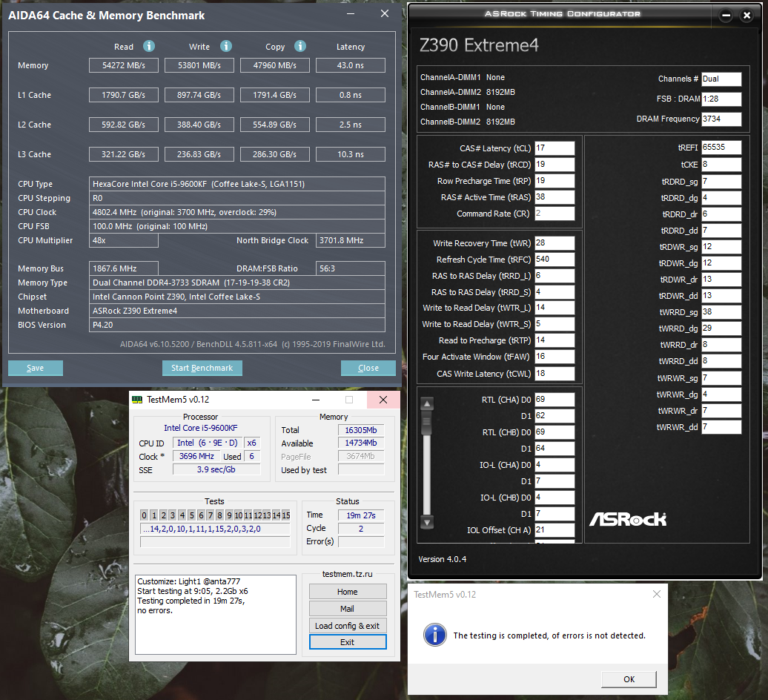Select the tWTR_L value field
768x700 pixels.
pos(555,308)
